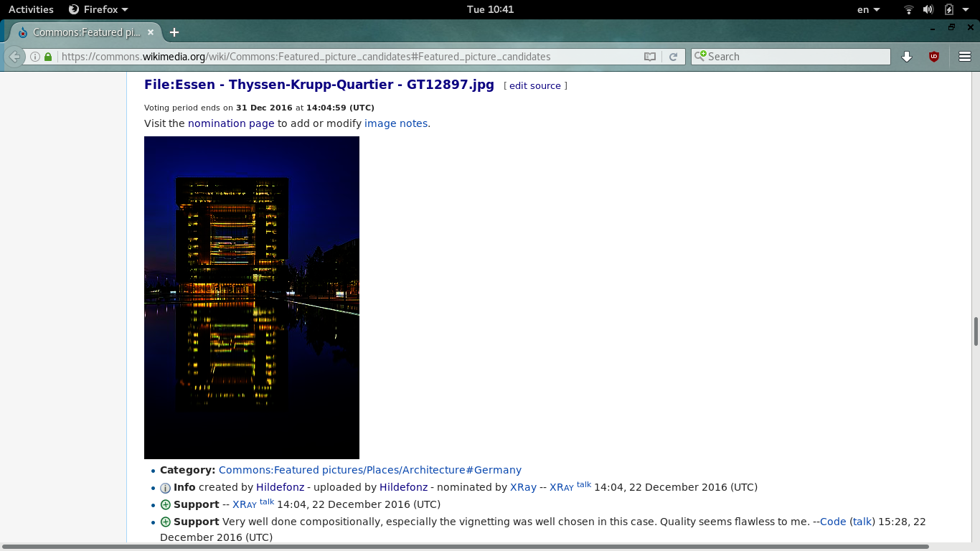Open the Firefox hamburger menu
The height and width of the screenshot is (551, 980).
[964, 57]
